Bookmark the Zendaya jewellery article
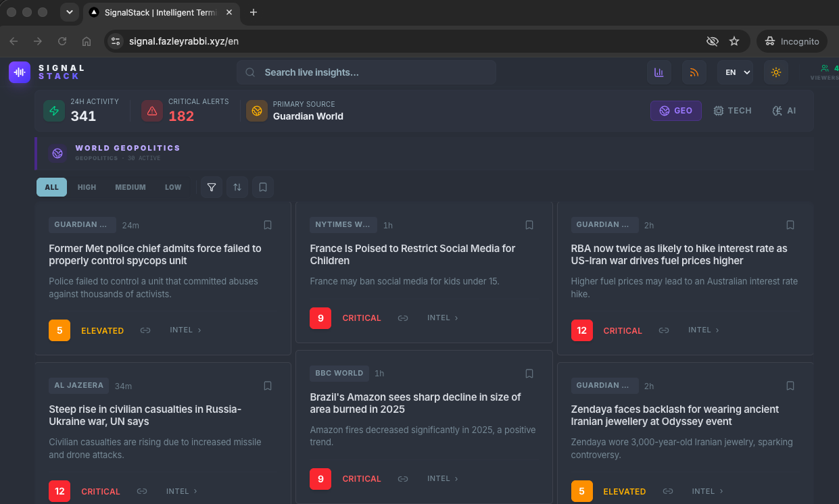 coord(790,386)
